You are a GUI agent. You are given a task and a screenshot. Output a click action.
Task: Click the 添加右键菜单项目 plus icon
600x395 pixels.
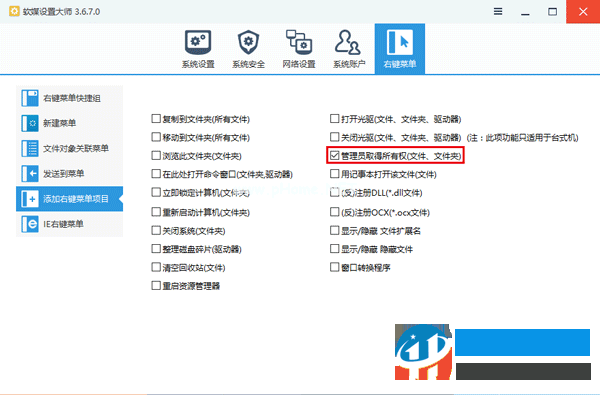(x=30, y=199)
